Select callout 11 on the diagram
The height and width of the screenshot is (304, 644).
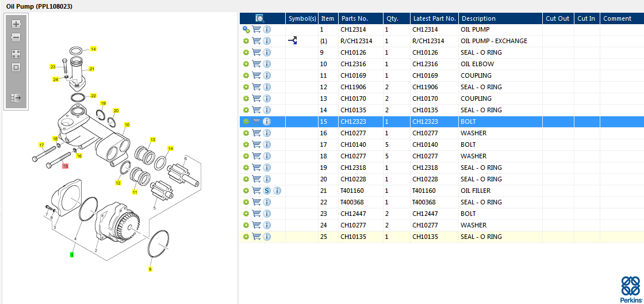(x=135, y=192)
